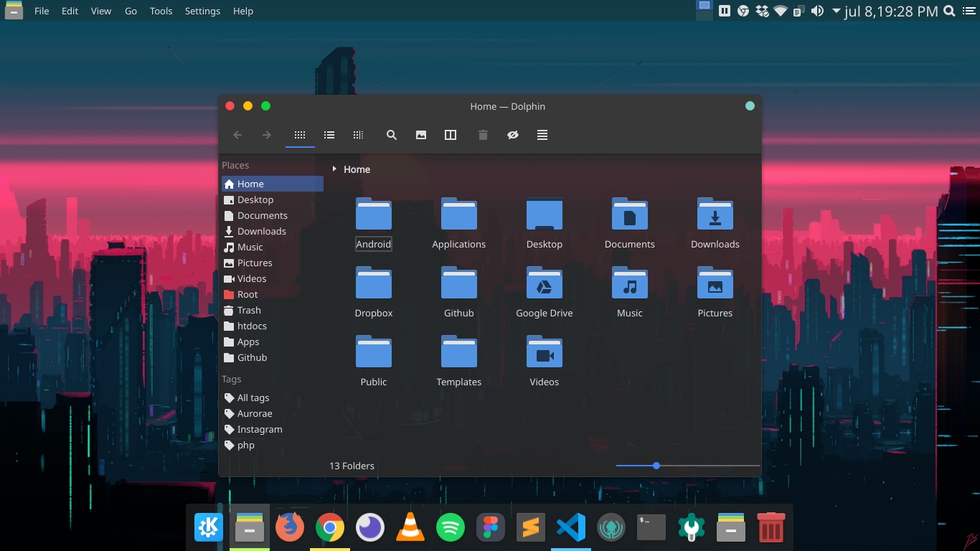Select the Aurorae tag in the sidebar

255,413
